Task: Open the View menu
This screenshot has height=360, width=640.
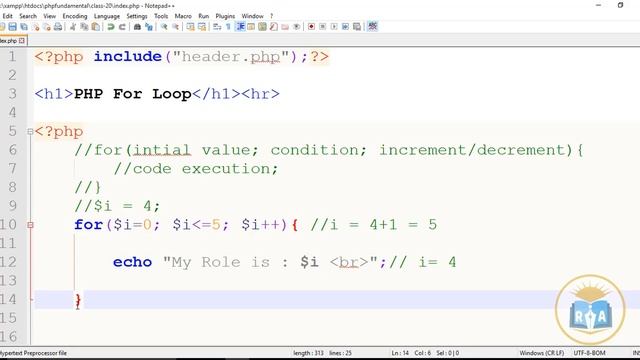Action: coord(49,16)
